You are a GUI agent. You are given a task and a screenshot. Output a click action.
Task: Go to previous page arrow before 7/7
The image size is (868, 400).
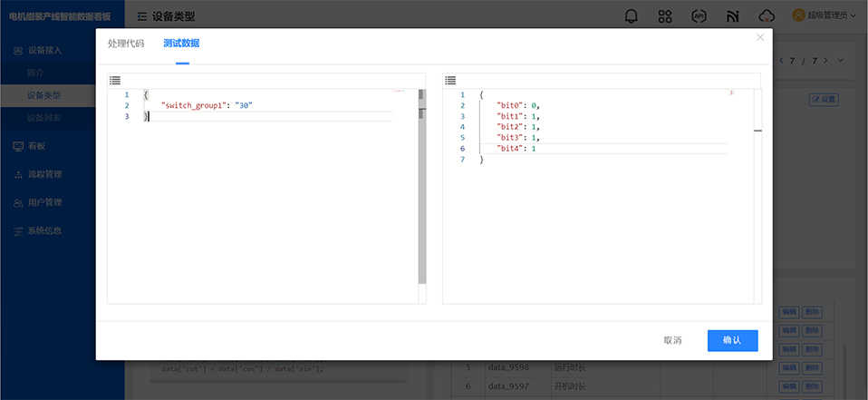[x=780, y=61]
